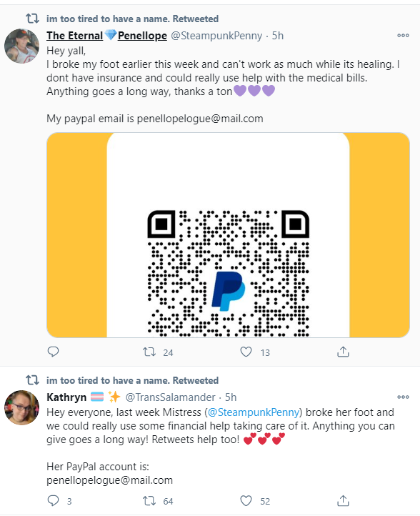This screenshot has height=516, width=420.
Task: View Kathryn's profile avatar
Action: click(x=21, y=407)
